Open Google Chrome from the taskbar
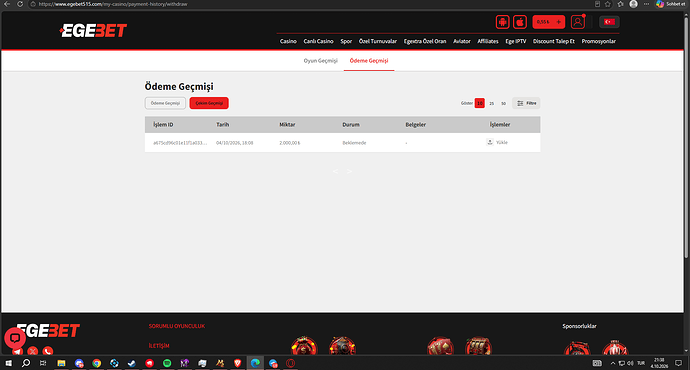This screenshot has height=370, width=690. [96, 363]
